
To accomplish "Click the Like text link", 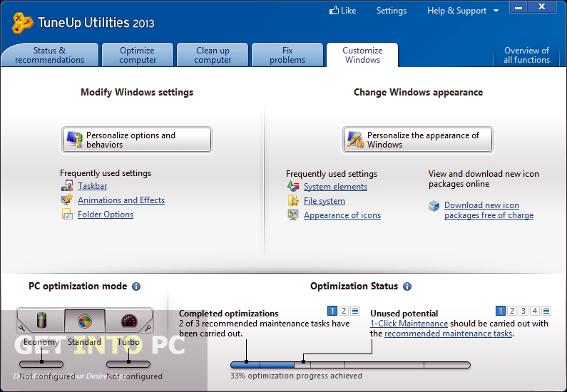I will (x=348, y=11).
